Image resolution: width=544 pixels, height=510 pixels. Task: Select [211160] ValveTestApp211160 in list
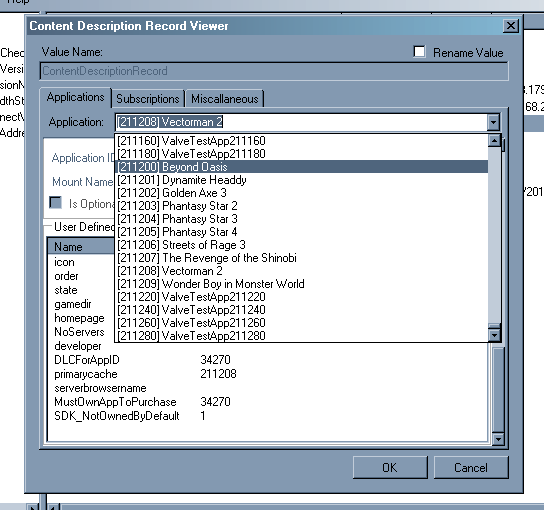coord(301,141)
